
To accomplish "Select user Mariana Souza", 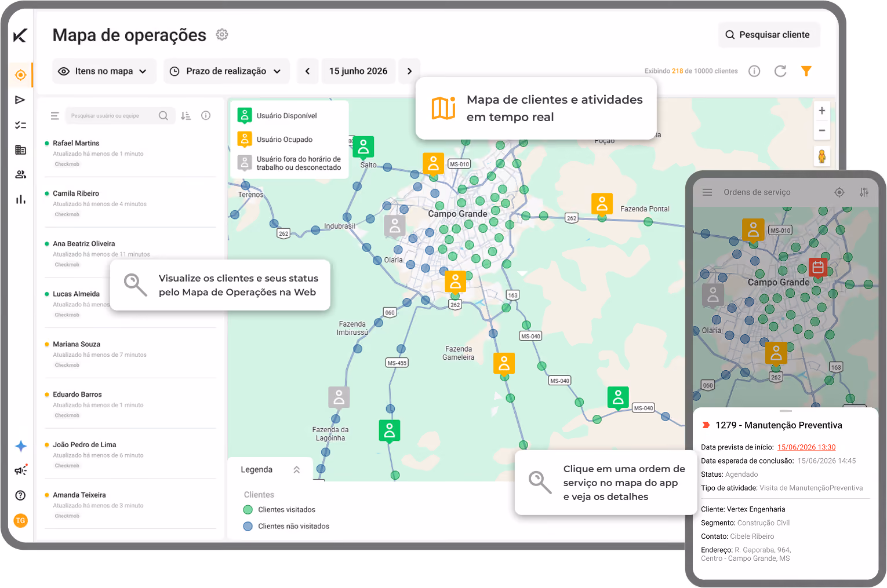I will [130, 354].
